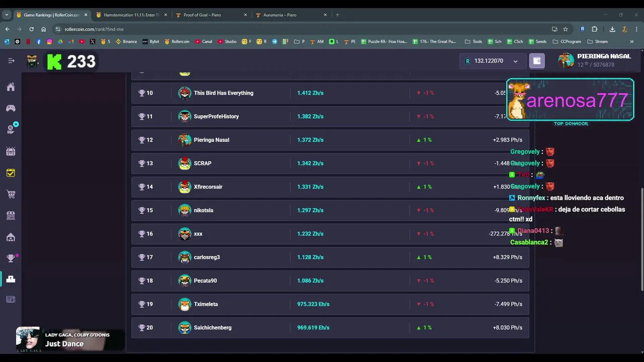Click the gamepad Games icon
644x362 pixels.
click(11, 108)
